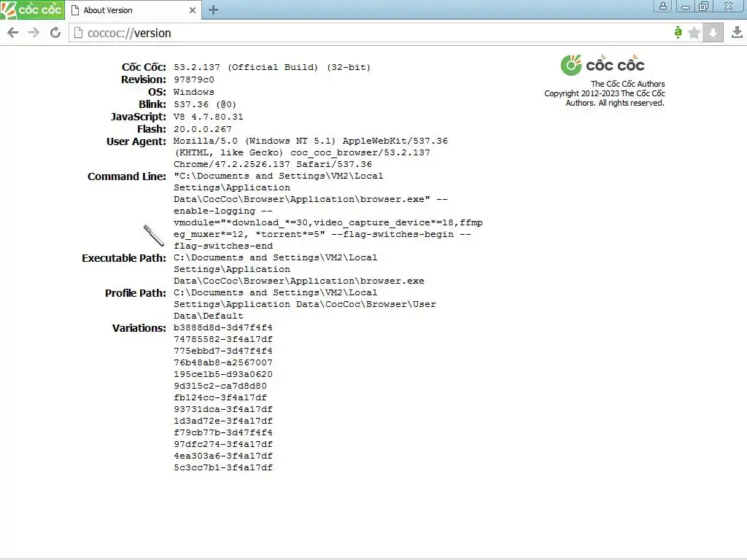747x560 pixels.
Task: Click variation '195ce1b5-d93a0620'
Action: [223, 374]
